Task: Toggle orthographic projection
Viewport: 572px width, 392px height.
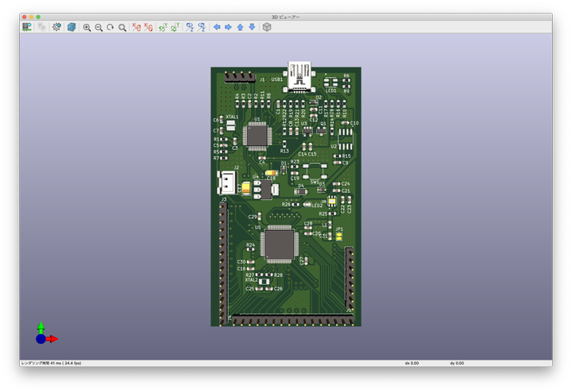Action: pyautogui.click(x=267, y=27)
